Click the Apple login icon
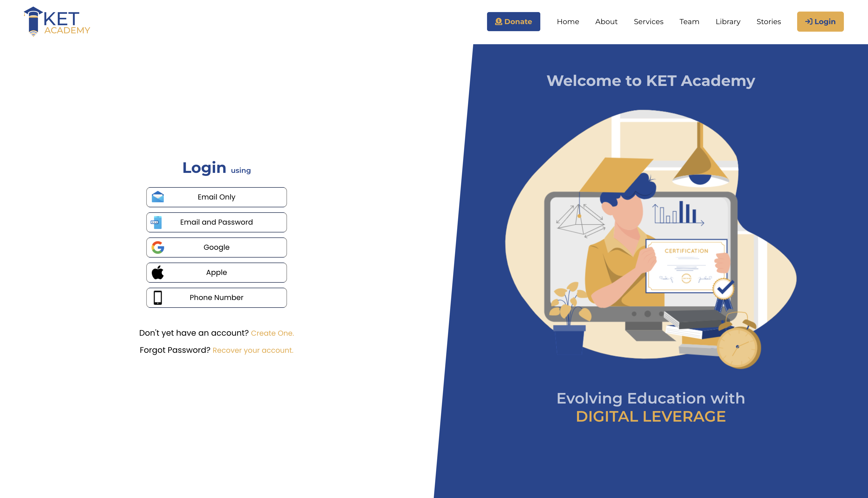Image resolution: width=868 pixels, height=498 pixels. (157, 273)
